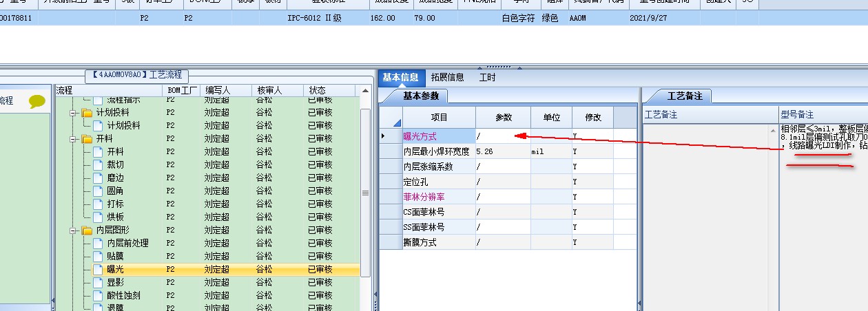868x311 pixels.
Task: Click the document icon of 酸性蚀刻 step
Action: click(97, 295)
